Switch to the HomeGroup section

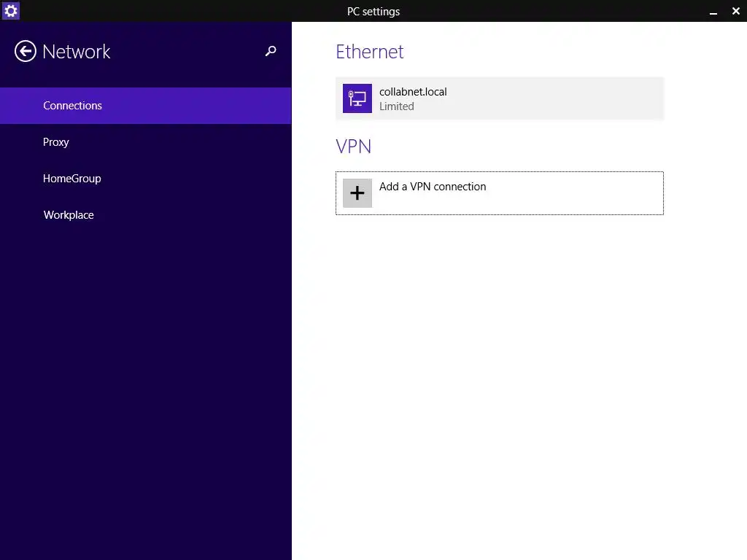click(x=72, y=179)
